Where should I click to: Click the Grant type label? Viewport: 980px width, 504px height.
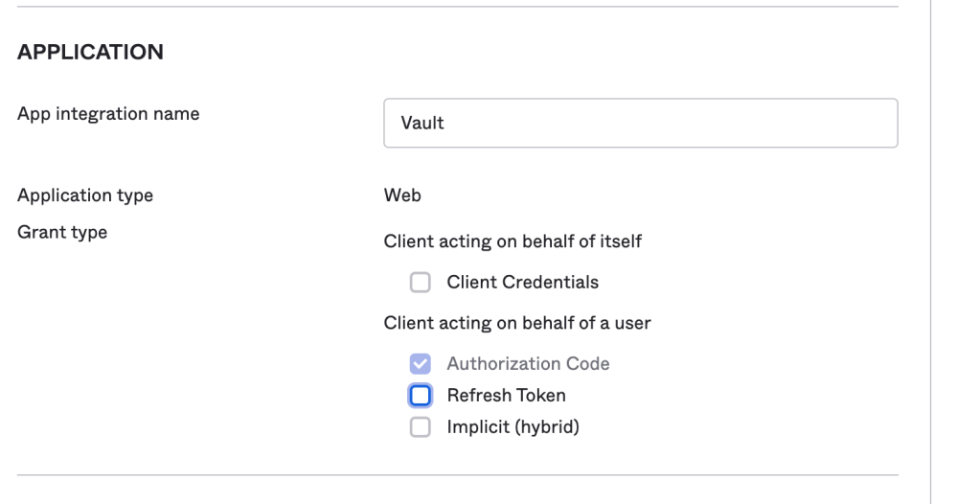62,232
